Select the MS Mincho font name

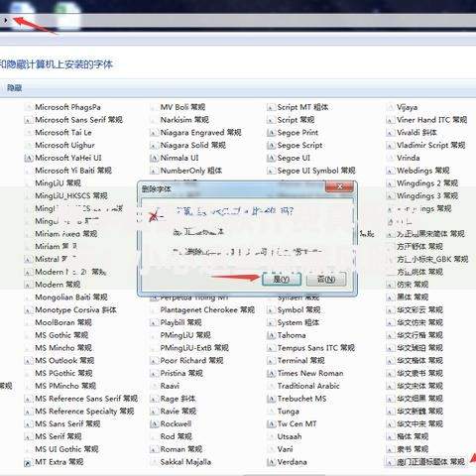click(63, 348)
